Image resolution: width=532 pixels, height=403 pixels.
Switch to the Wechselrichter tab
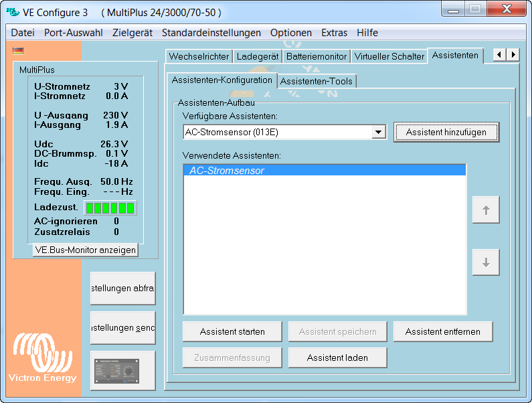coord(199,57)
